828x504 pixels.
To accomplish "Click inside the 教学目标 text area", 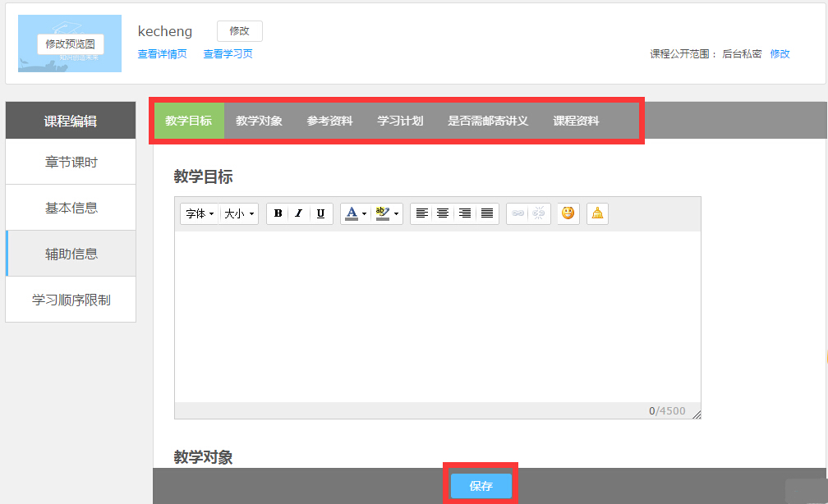I will [437, 316].
